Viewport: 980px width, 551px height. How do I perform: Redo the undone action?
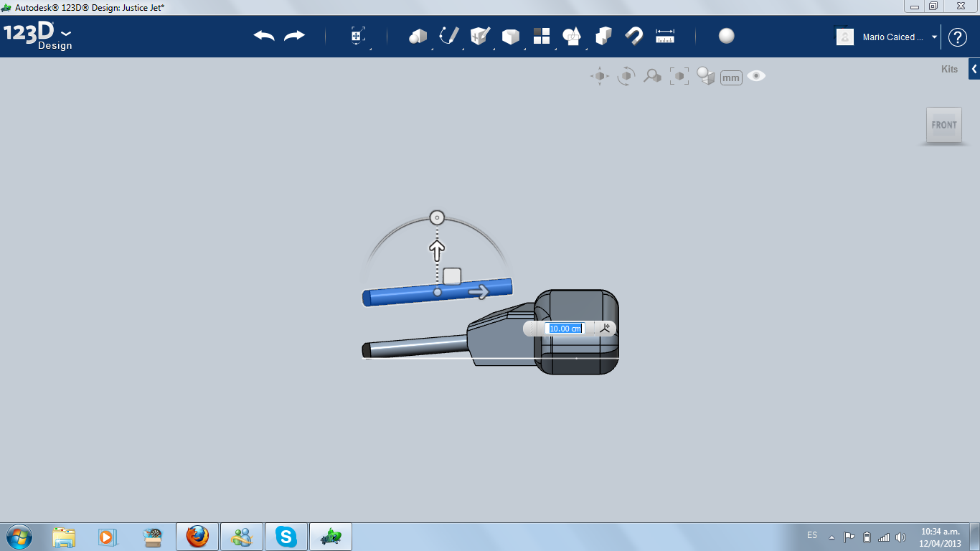294,36
